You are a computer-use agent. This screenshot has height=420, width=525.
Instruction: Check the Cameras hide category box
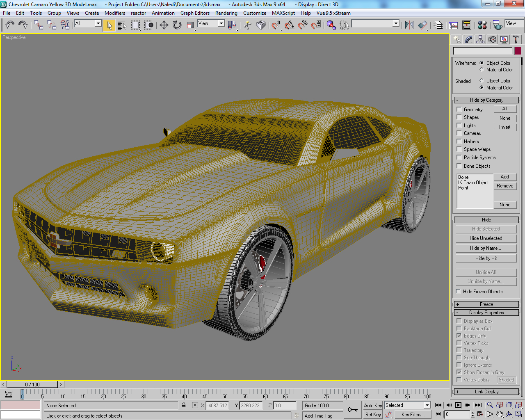pyautogui.click(x=459, y=133)
